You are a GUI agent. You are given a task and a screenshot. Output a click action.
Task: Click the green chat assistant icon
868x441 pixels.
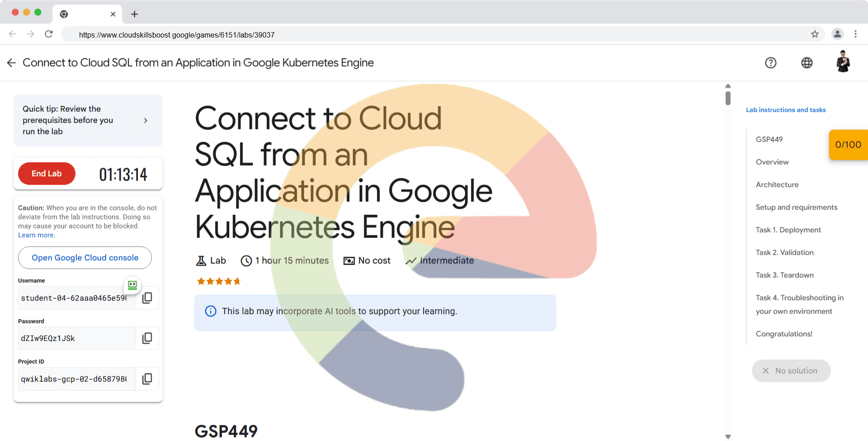click(x=132, y=285)
